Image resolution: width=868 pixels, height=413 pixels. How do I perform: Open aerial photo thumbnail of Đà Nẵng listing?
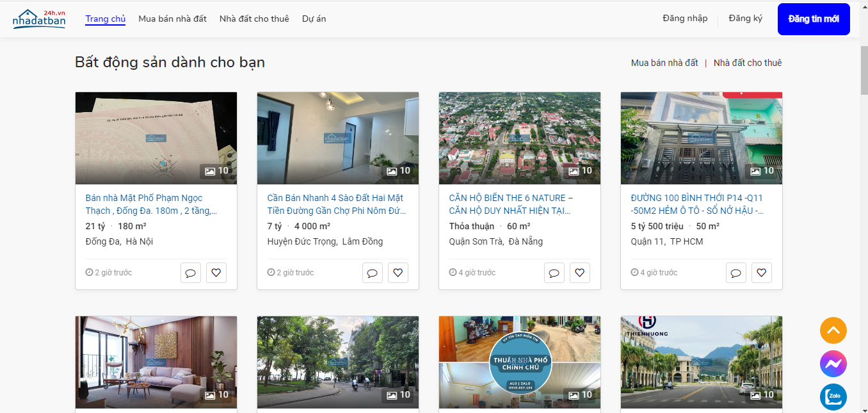[x=519, y=138]
